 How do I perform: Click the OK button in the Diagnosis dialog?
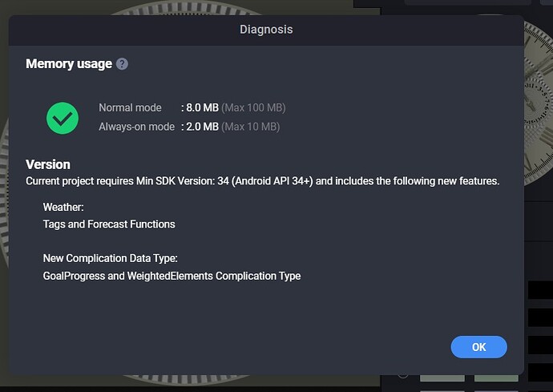click(478, 347)
